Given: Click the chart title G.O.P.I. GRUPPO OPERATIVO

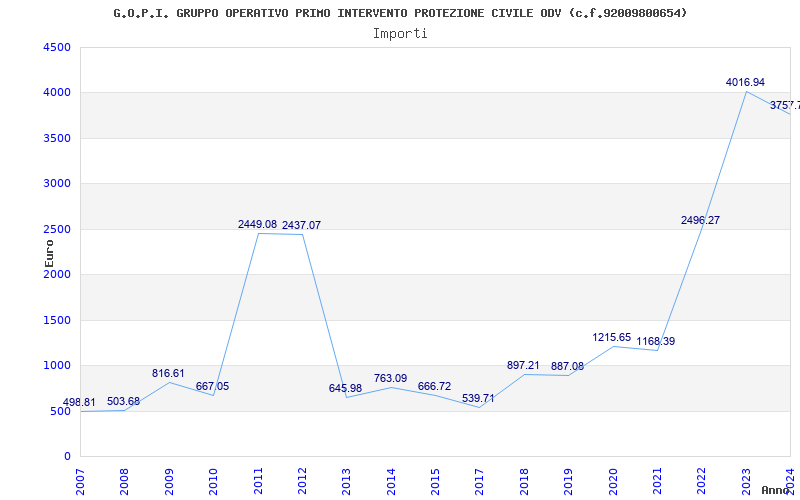Looking at the screenshot, I should 400,13.
